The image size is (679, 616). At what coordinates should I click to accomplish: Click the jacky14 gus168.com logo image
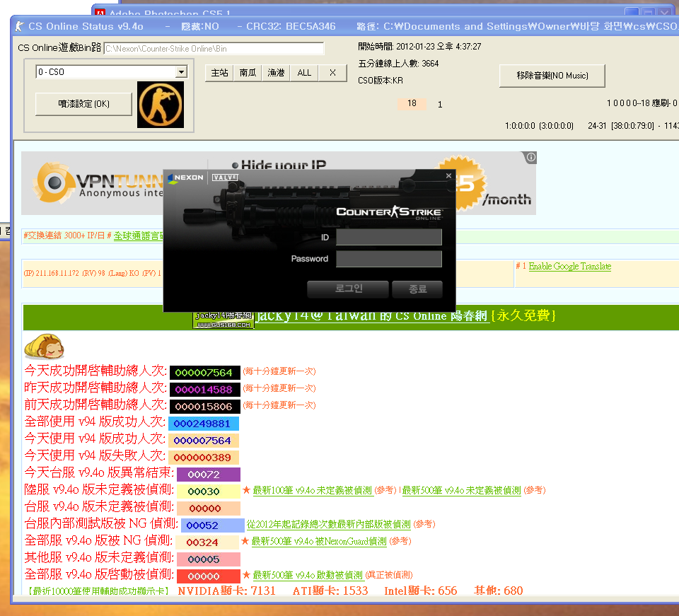coord(224,320)
